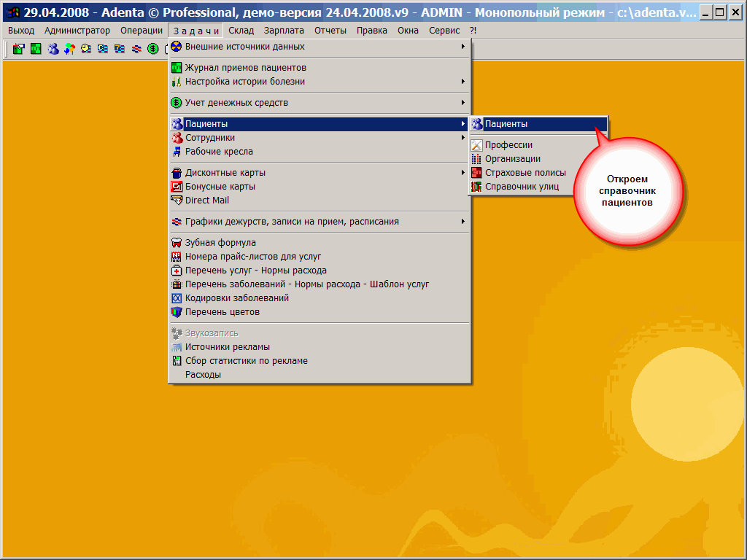Click the first toolbar icon with green arrow

[19, 49]
